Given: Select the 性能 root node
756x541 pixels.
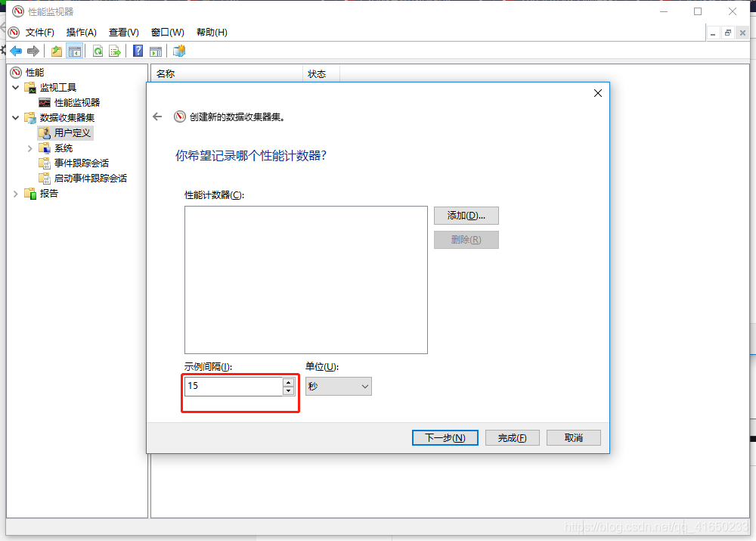Looking at the screenshot, I should [35, 73].
